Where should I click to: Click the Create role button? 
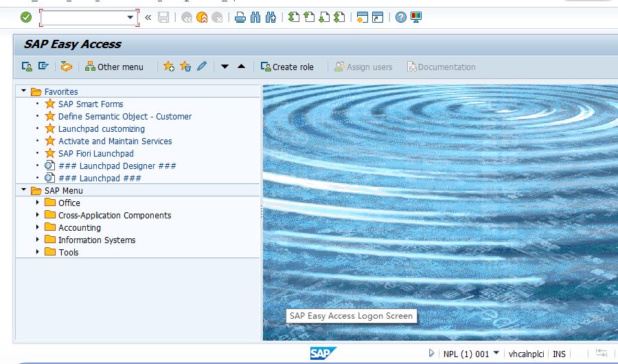coord(287,67)
